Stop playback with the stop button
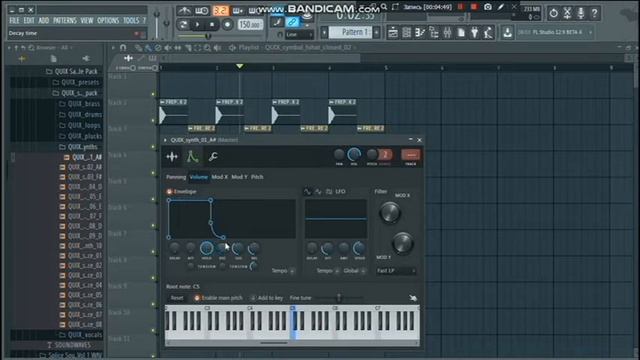The width and height of the screenshot is (640, 360). pyautogui.click(x=212, y=24)
